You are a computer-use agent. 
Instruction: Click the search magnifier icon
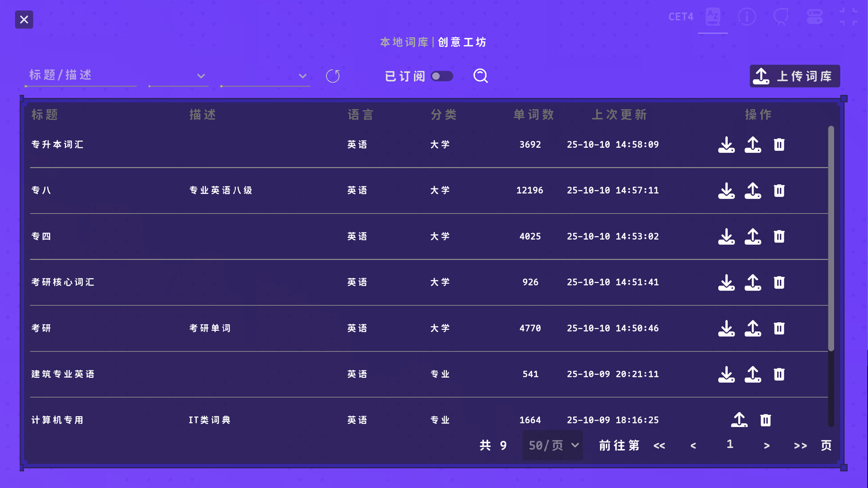click(x=481, y=76)
